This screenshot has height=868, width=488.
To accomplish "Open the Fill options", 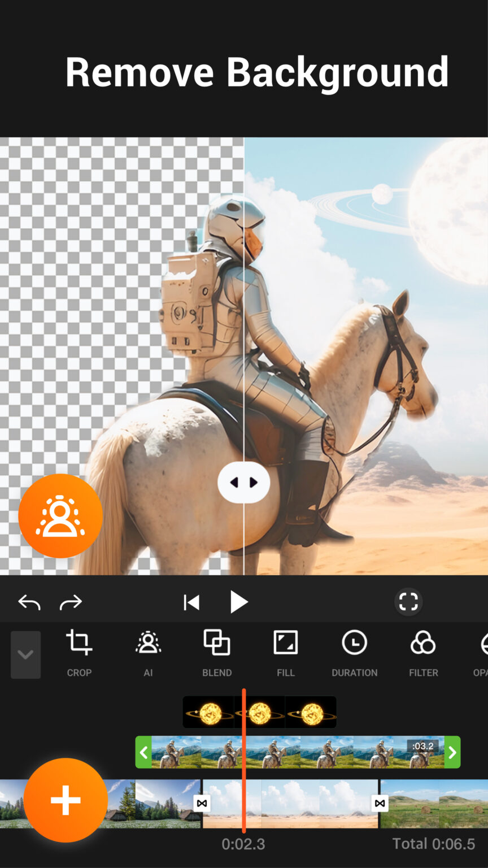I will [285, 654].
